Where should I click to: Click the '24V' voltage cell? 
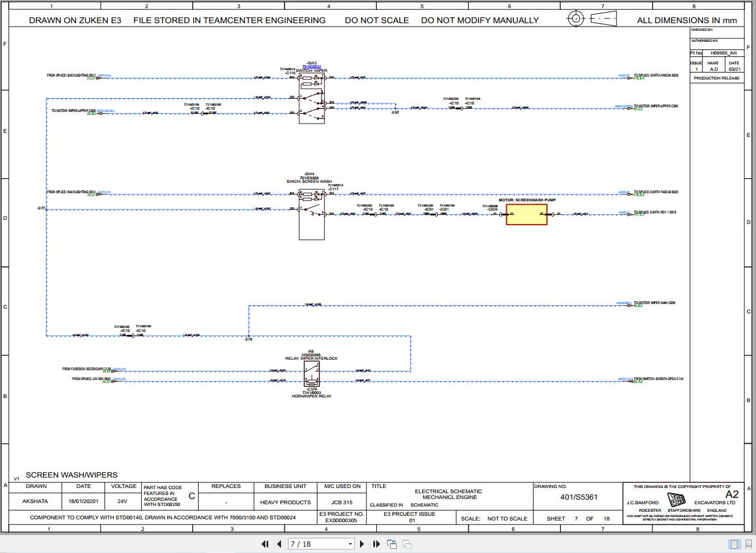coord(122,501)
